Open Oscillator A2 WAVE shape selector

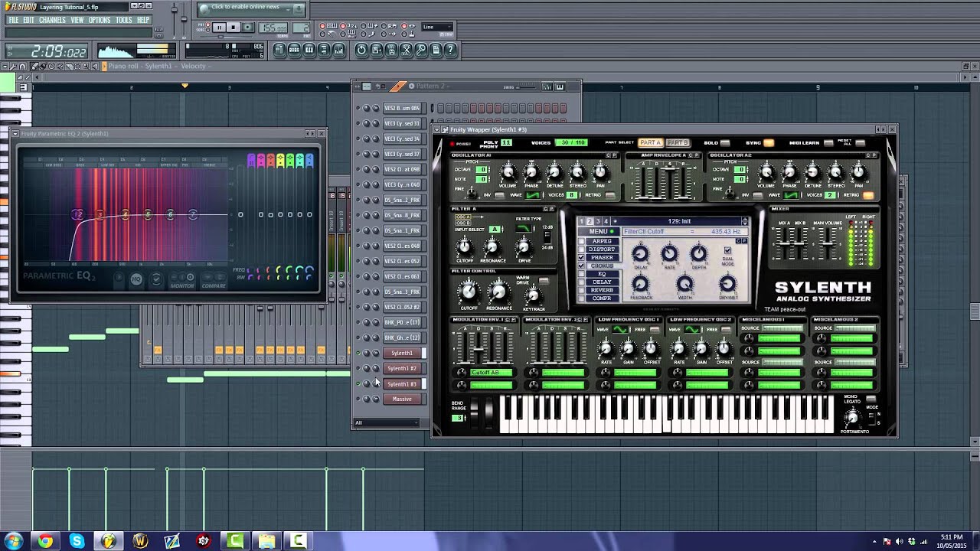789,195
